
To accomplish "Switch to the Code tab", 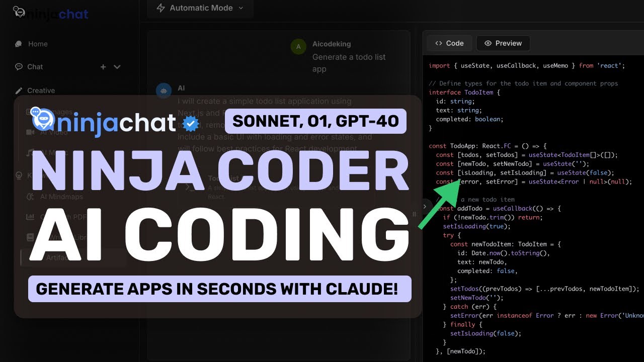I will click(x=449, y=43).
